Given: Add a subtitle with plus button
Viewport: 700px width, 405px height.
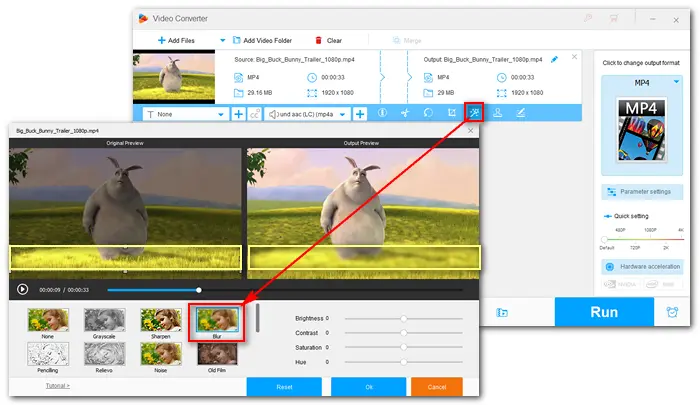Looking at the screenshot, I should 238,114.
